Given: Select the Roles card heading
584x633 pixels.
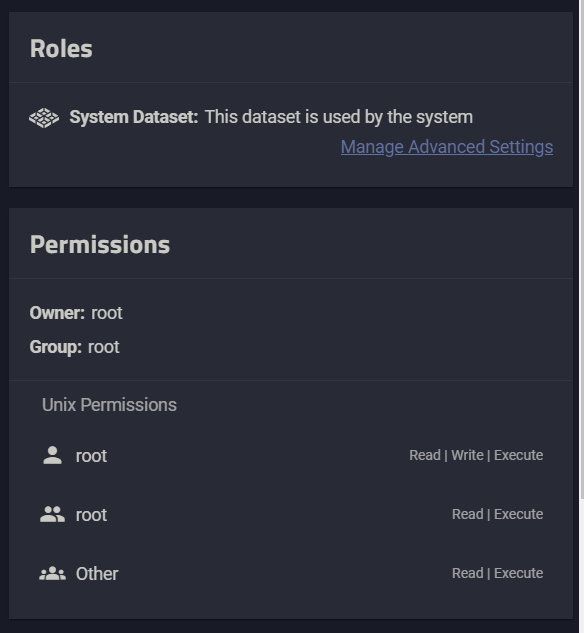Looking at the screenshot, I should pyautogui.click(x=61, y=48).
